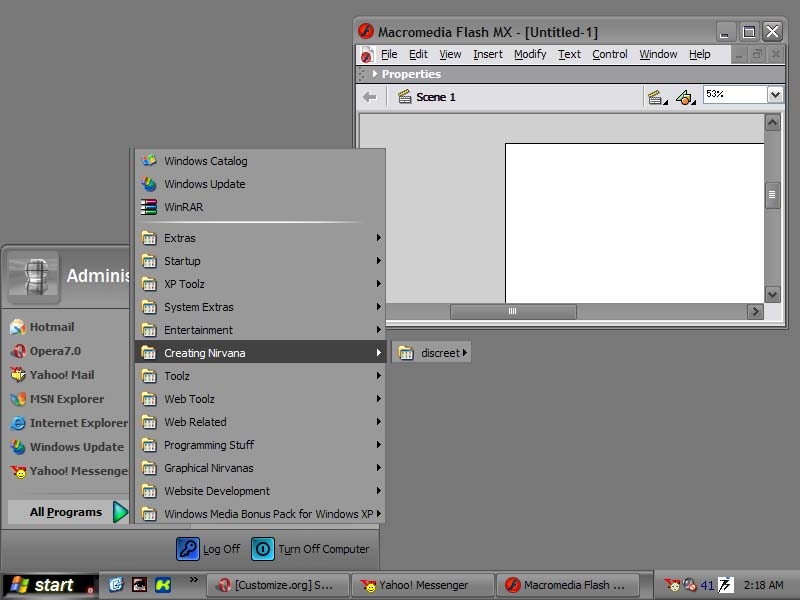The image size is (800, 600).
Task: Click the Yahoo Messenger tray icon
Action: 672,585
